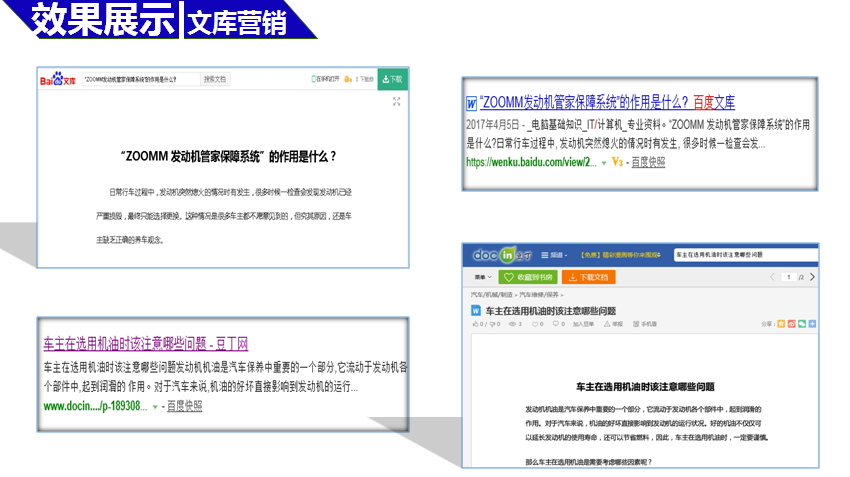
Task: Click the eye views icon
Action: (512, 324)
